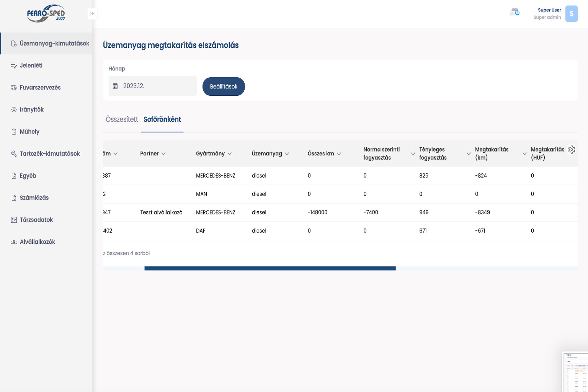Open Fuvarszervezés from the sidebar
Viewport: 588px width, 392px height.
[x=40, y=88]
